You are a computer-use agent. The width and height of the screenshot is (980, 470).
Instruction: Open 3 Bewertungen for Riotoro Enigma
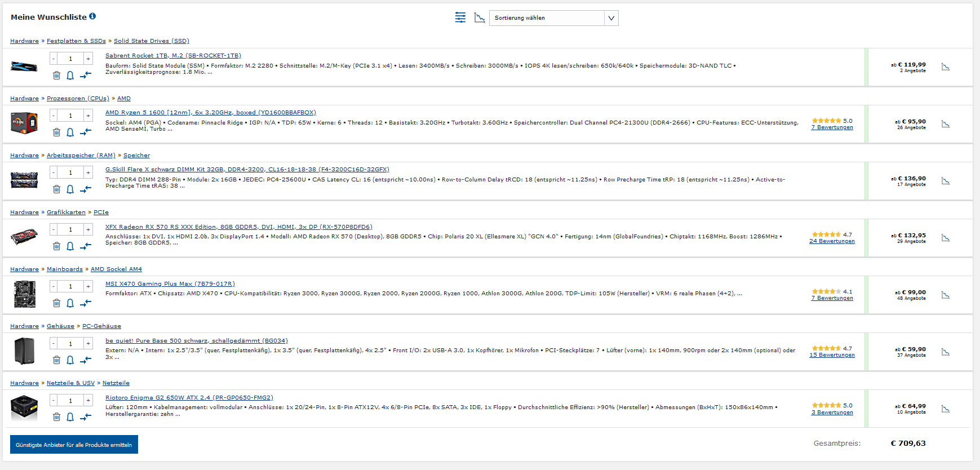832,412
